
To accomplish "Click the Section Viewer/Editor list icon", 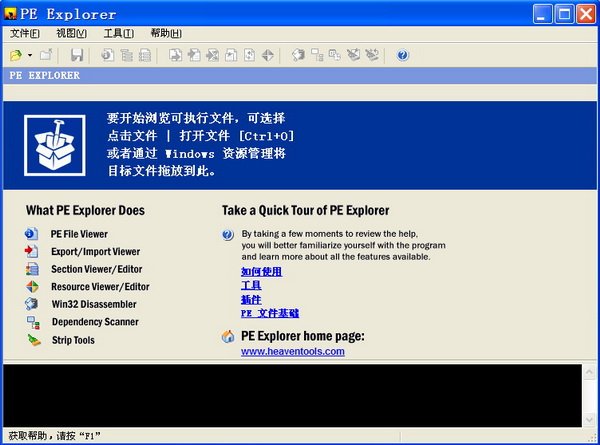I will point(32,269).
